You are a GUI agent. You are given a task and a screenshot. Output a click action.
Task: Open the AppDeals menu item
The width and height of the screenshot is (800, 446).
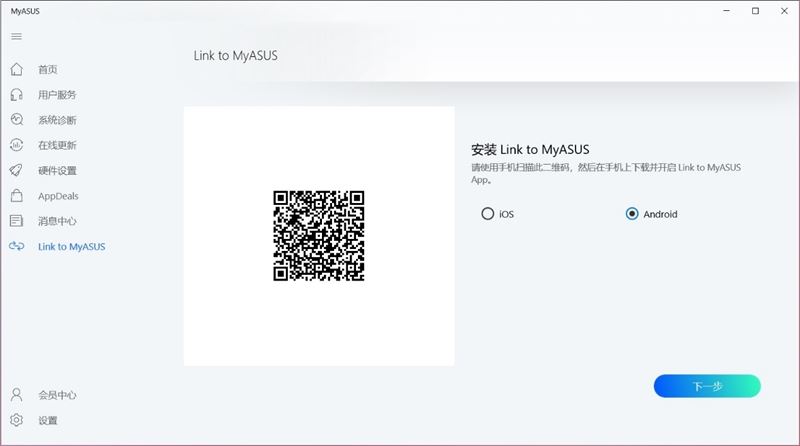coord(58,196)
